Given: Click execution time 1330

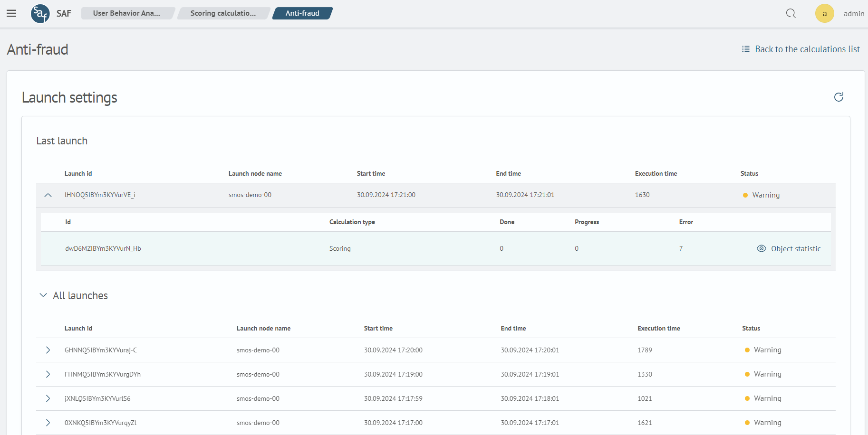Looking at the screenshot, I should [645, 374].
